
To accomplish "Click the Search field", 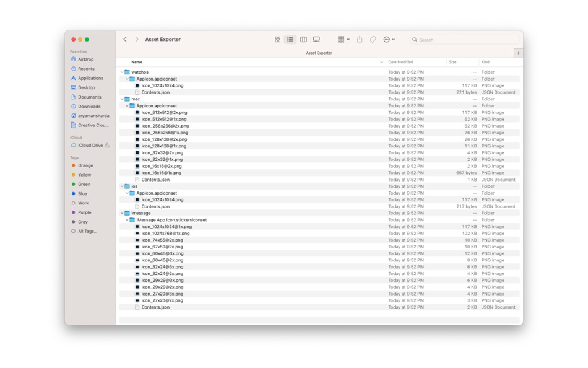I will click(465, 40).
